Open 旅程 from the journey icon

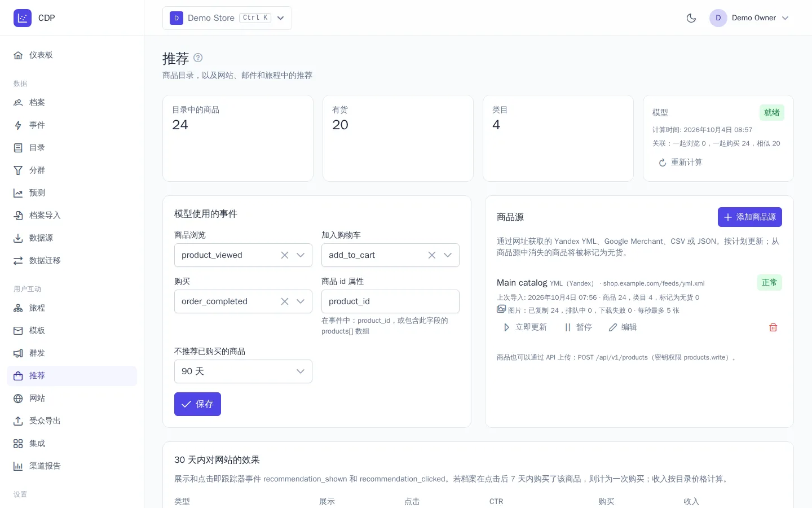[18, 308]
